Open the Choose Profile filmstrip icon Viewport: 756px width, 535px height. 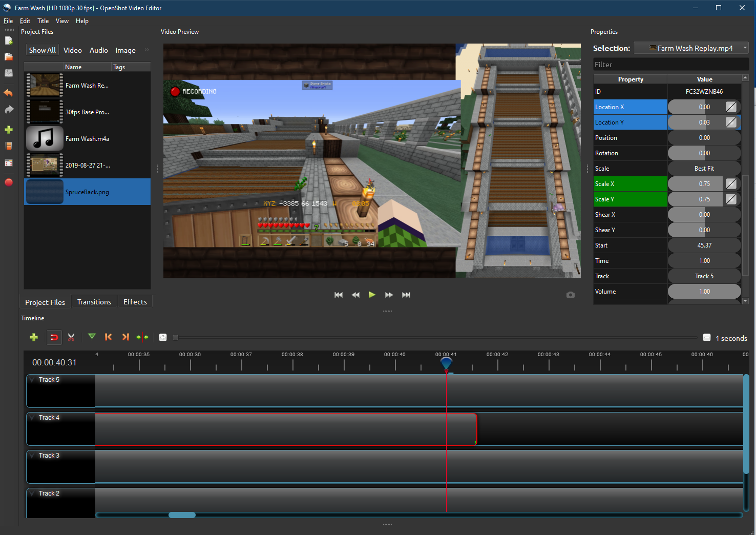click(9, 146)
